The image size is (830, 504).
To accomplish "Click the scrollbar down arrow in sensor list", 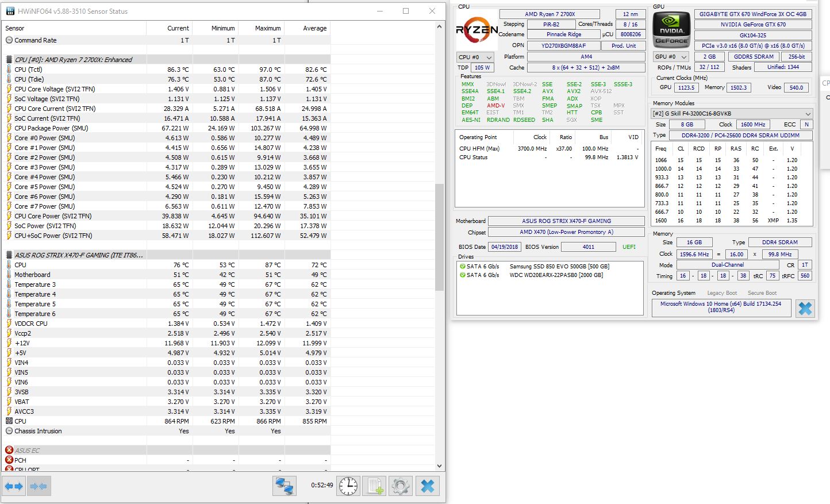I will click(x=440, y=466).
